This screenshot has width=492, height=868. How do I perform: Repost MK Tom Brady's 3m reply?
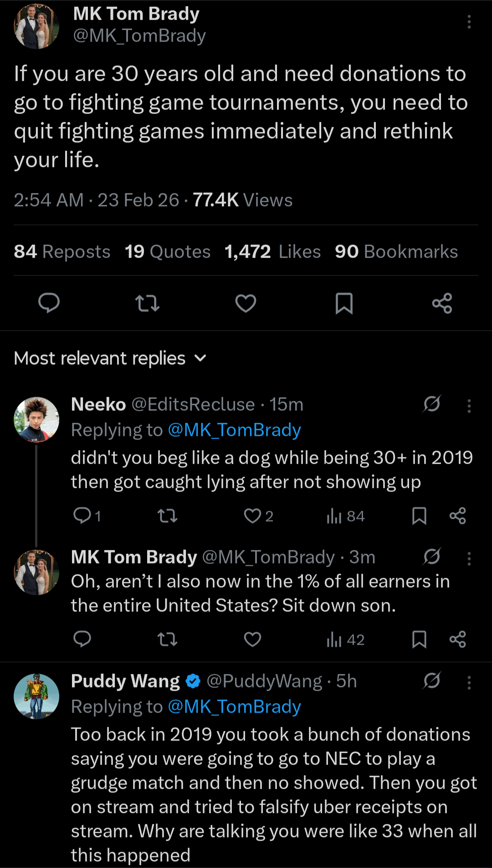point(167,640)
